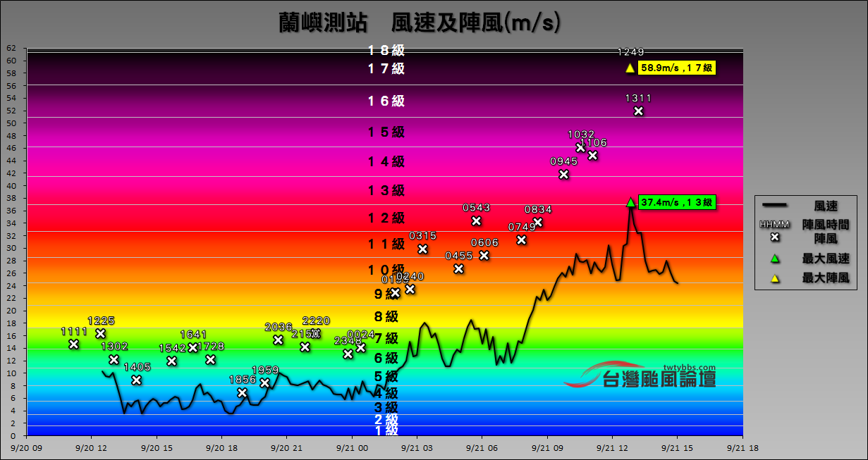The width and height of the screenshot is (868, 460).
Task: Click the yellow 最大陣風 triangle at 1249
Action: point(630,68)
